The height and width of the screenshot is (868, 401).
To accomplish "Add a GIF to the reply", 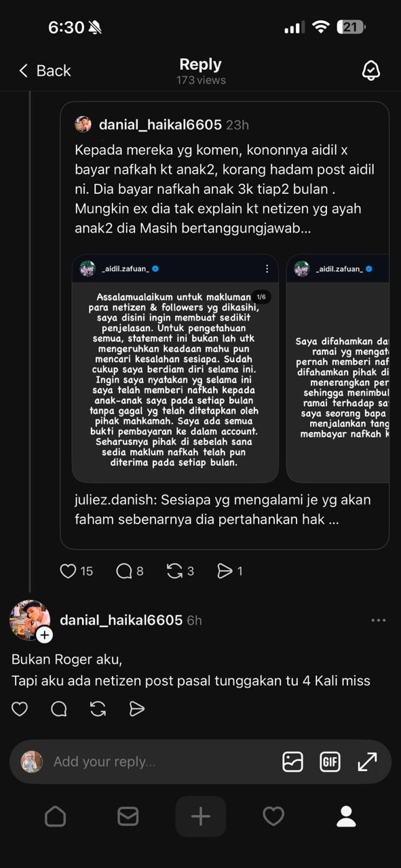I will point(330,762).
